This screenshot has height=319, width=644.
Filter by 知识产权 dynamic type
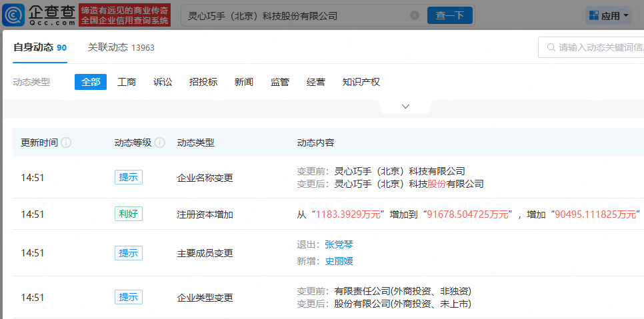pyautogui.click(x=361, y=82)
